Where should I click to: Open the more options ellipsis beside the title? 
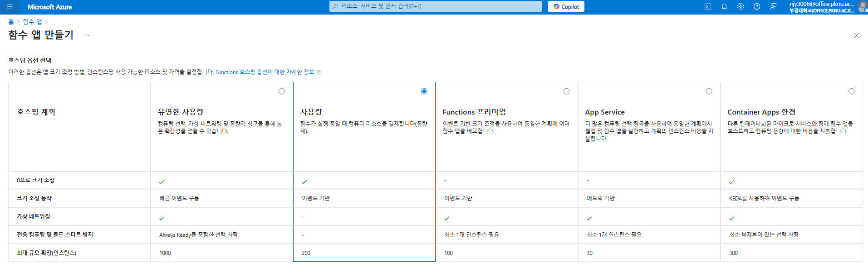87,35
